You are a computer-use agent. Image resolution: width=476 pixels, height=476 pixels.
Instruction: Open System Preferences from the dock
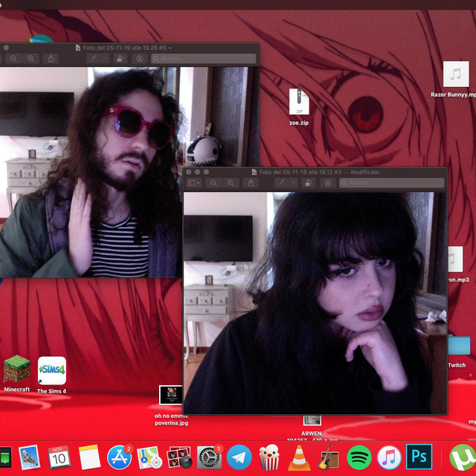click(209, 457)
